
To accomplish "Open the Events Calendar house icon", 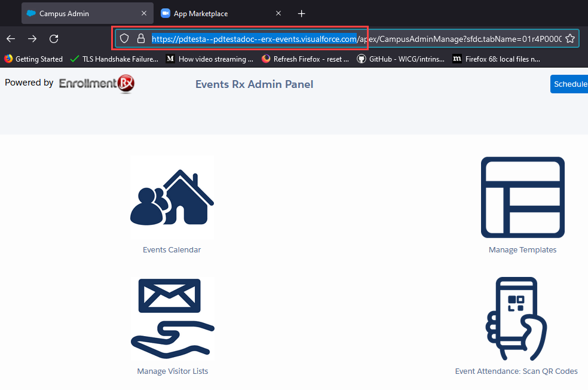I will (172, 197).
